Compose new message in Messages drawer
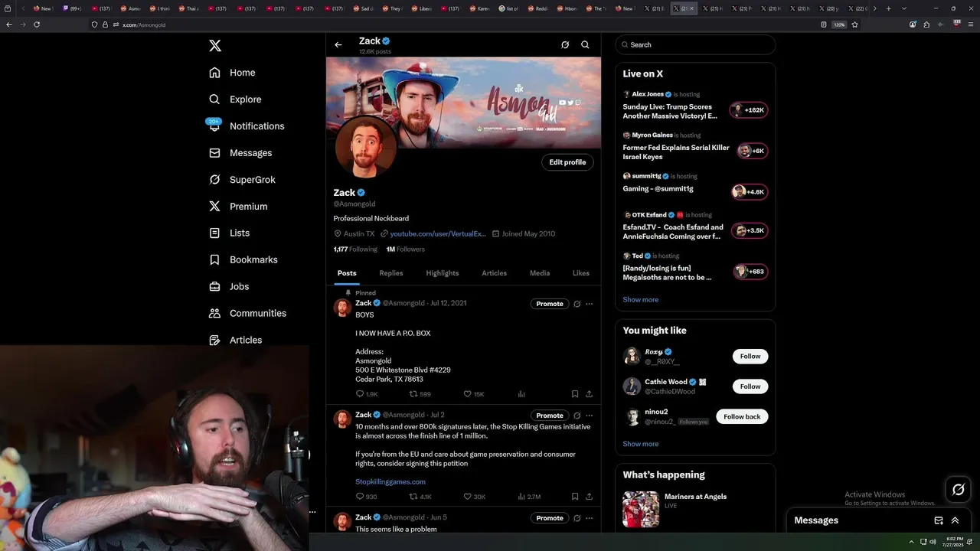980x551 pixels. click(x=939, y=520)
